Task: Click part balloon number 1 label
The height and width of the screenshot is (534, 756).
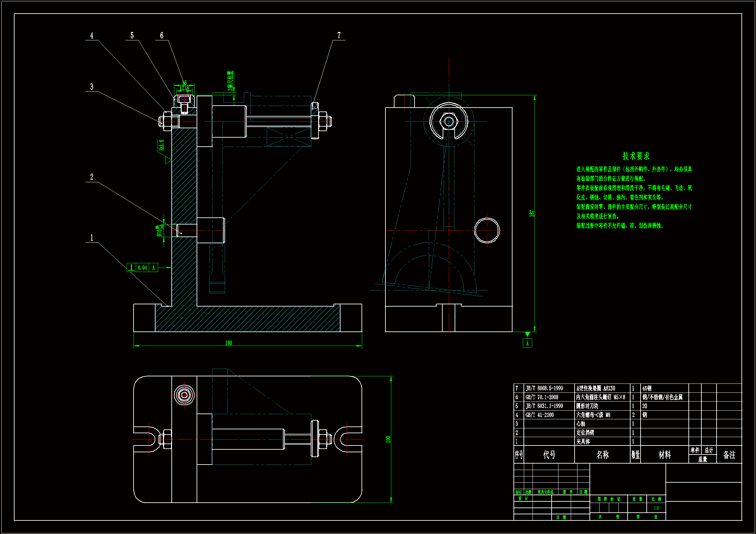Action: (92, 237)
